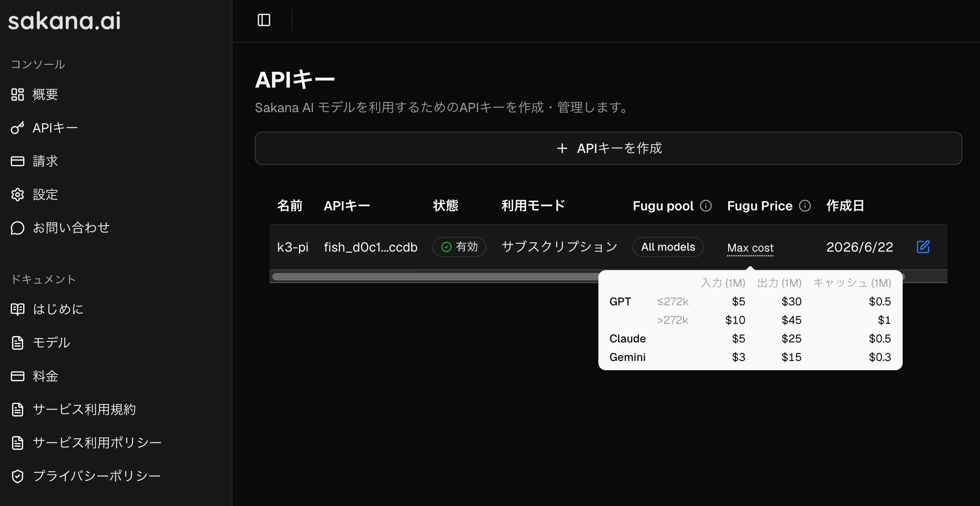The image size is (980, 506).
Task: Open サービス利用規約 terms of service
Action: (x=84, y=410)
